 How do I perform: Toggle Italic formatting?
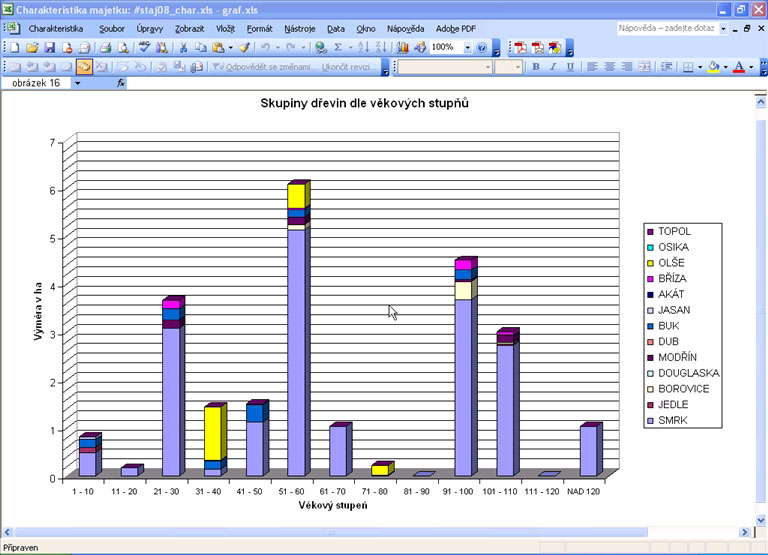click(553, 67)
